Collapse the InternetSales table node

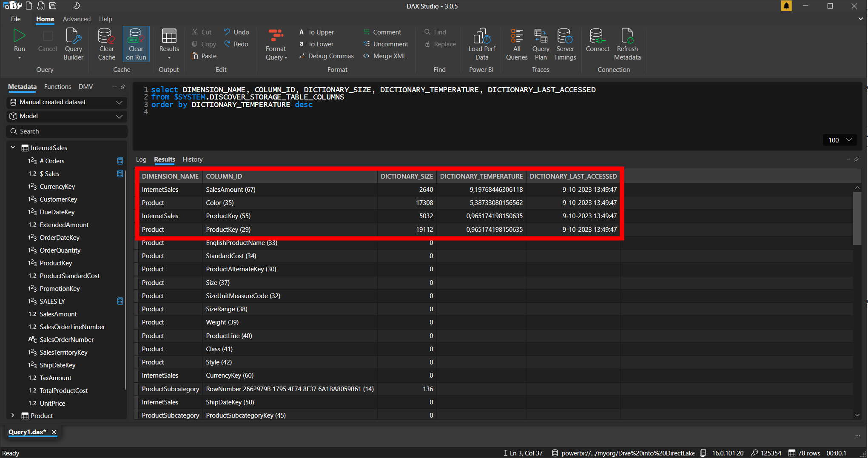click(x=13, y=148)
